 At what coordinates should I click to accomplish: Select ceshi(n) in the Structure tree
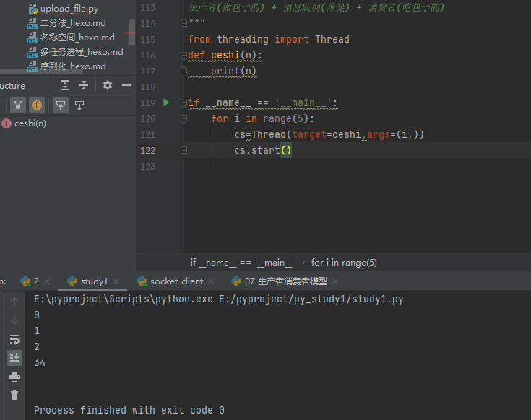point(30,123)
